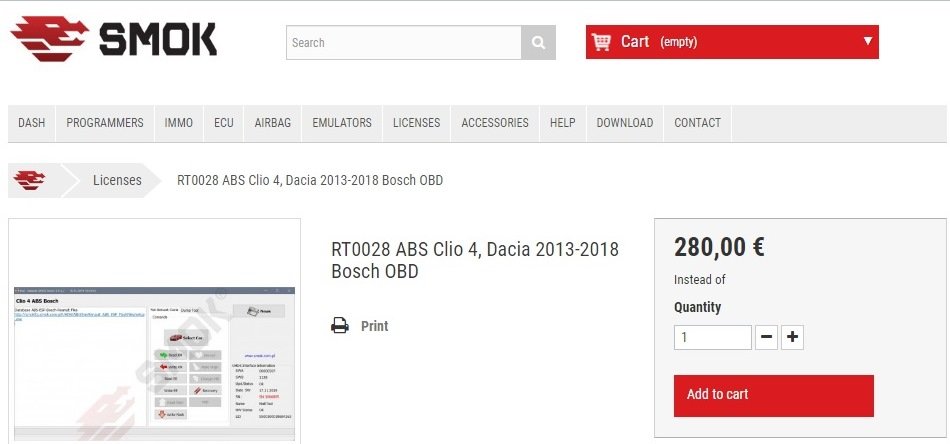This screenshot has height=444, width=950.
Task: Open the LICENSES menu
Action: pyautogui.click(x=416, y=123)
